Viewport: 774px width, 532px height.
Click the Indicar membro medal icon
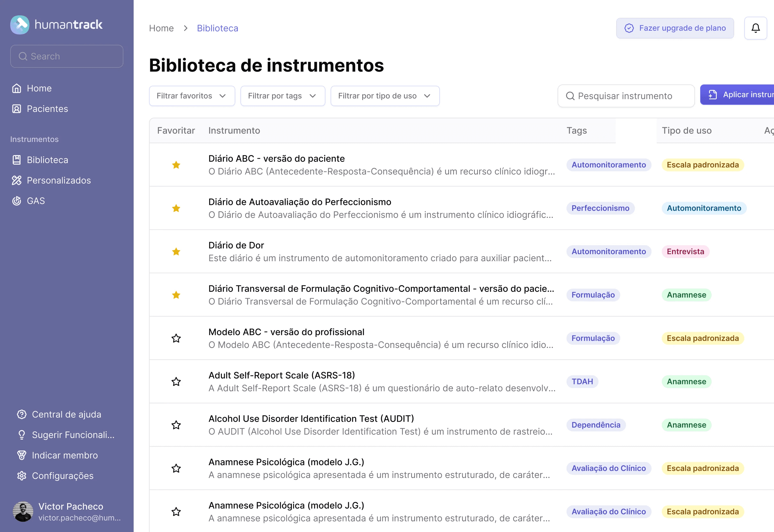click(22, 455)
